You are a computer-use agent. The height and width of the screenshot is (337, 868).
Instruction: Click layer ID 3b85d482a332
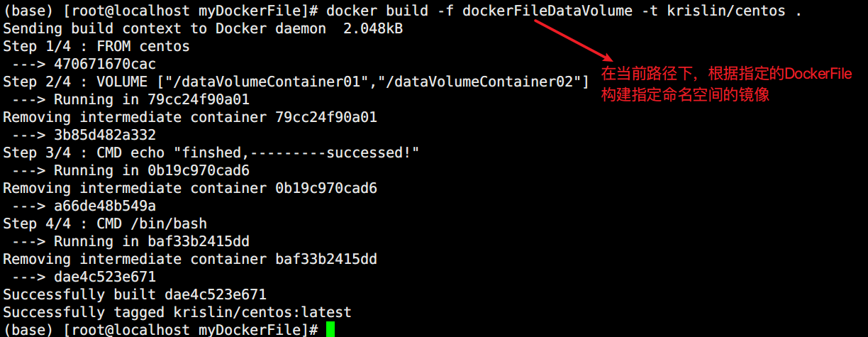(105, 135)
